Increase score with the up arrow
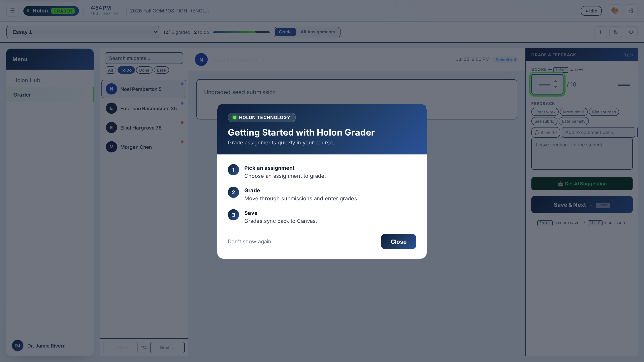Screen dimensions: 644x362 click(555, 81)
